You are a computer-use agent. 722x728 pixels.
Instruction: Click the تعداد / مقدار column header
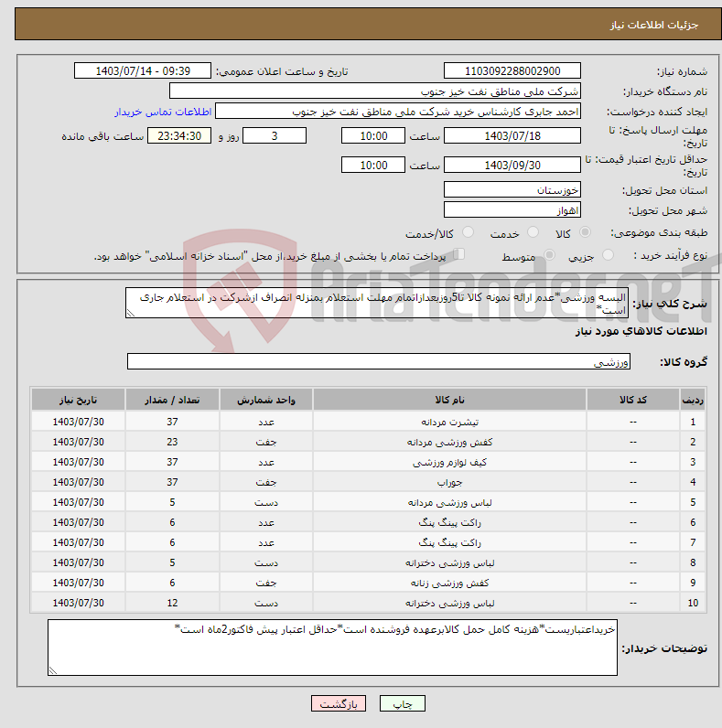[172, 400]
